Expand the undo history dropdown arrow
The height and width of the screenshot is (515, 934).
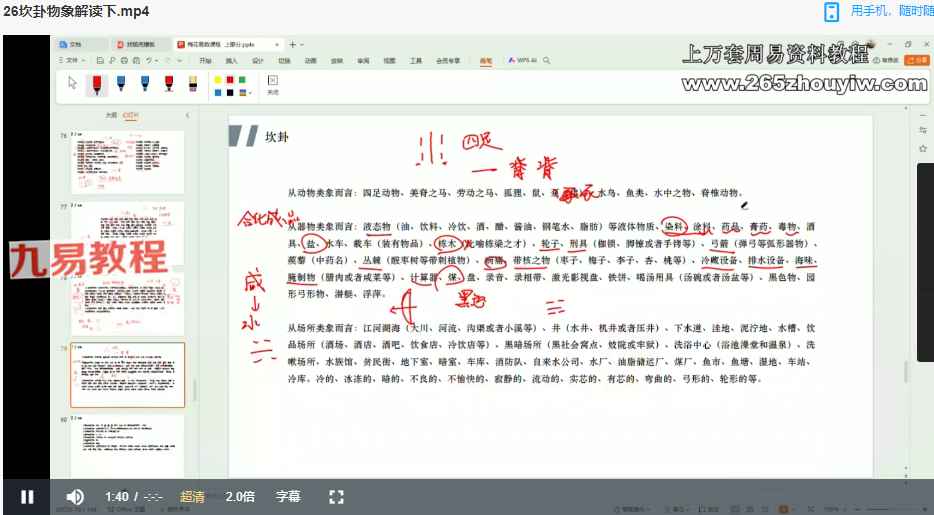point(156,61)
